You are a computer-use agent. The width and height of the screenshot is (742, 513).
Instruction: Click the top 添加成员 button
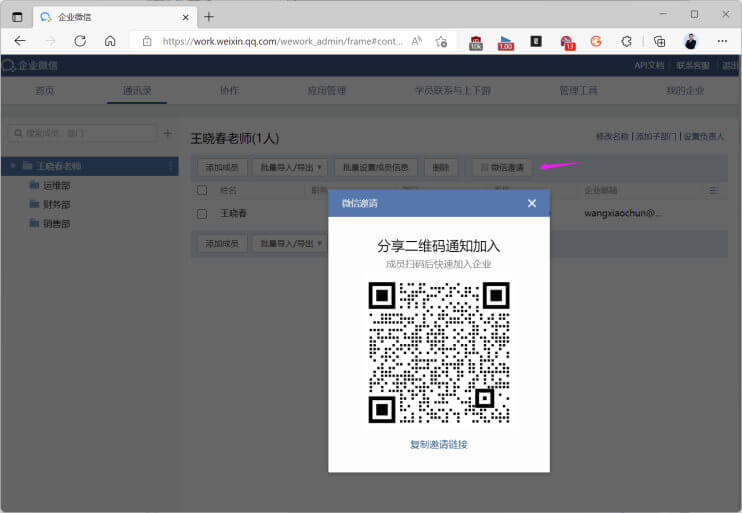pyautogui.click(x=222, y=168)
